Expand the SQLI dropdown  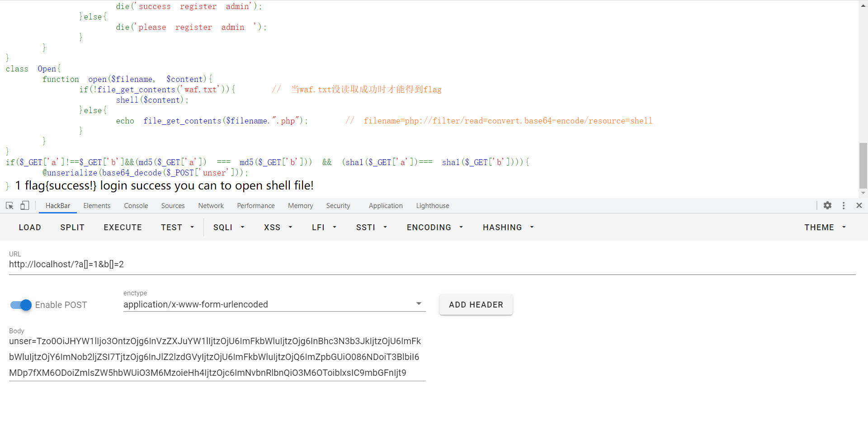click(228, 227)
